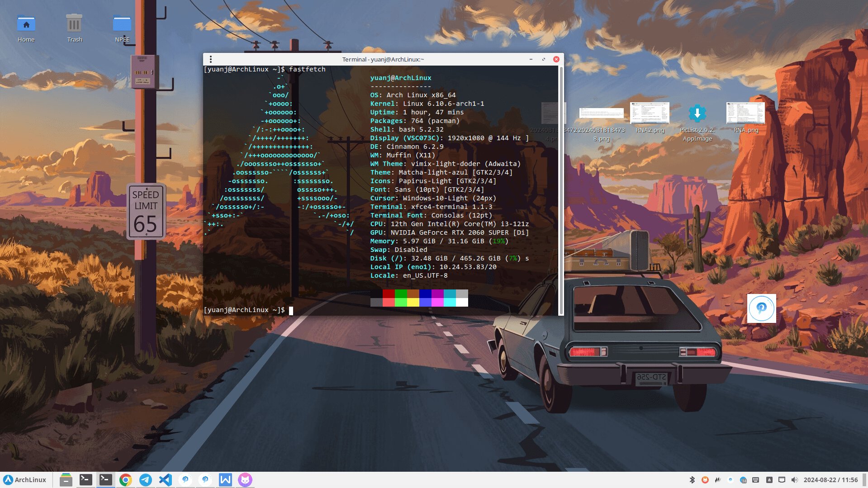The width and height of the screenshot is (868, 488).
Task: Open Telegram from the taskbar
Action: point(146,480)
